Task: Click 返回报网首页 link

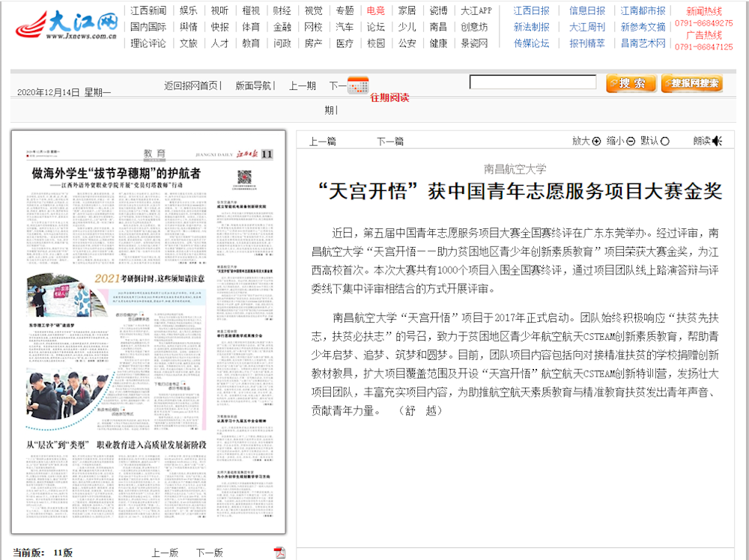Action: pos(192,85)
